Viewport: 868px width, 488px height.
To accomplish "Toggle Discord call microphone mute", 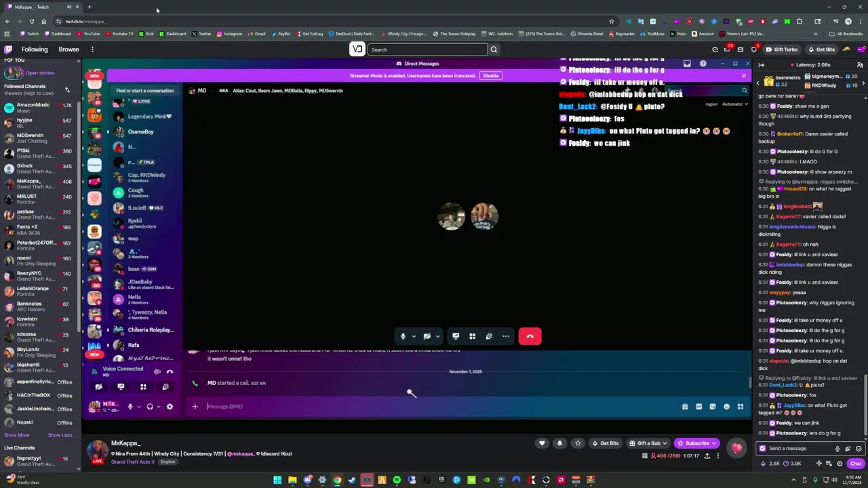I will 403,336.
